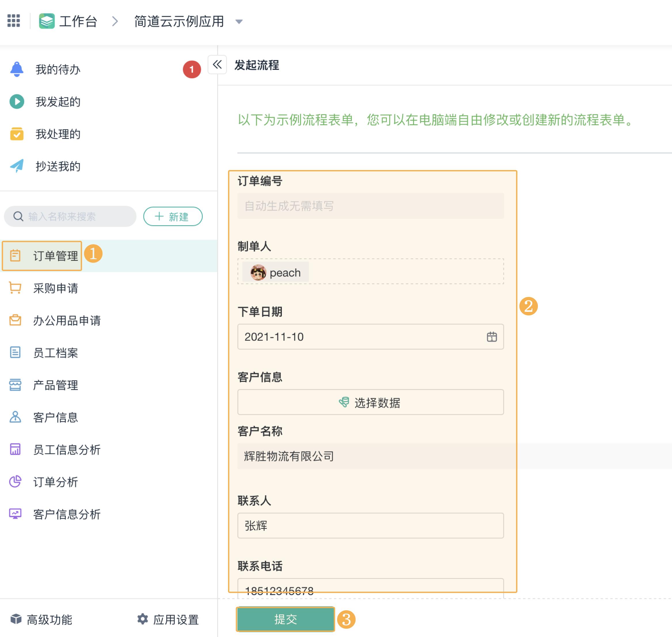Viewport: 672px width, 637px height.
Task: Click the pie chart icon beside 订单分析
Action: click(x=15, y=482)
